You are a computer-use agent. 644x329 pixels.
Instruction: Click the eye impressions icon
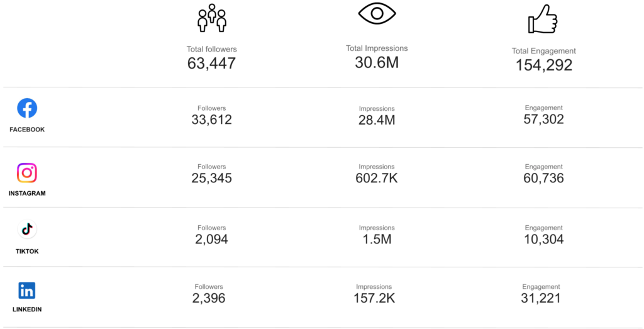377,14
